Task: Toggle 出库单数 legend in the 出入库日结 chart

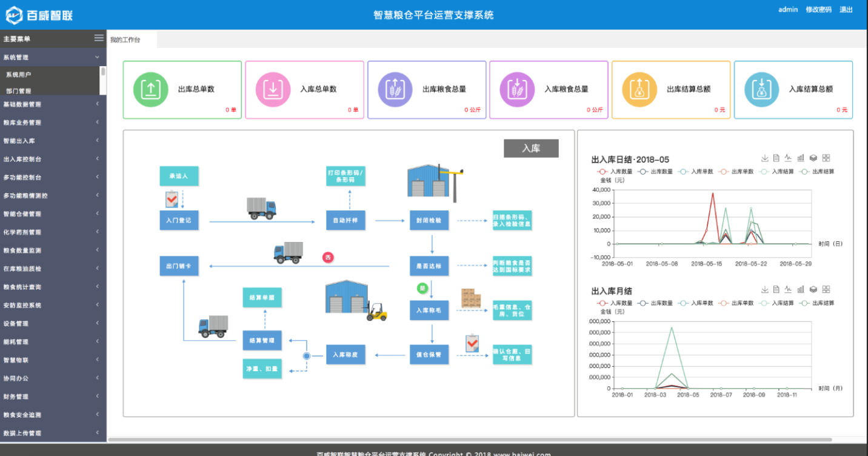Action: pos(736,172)
